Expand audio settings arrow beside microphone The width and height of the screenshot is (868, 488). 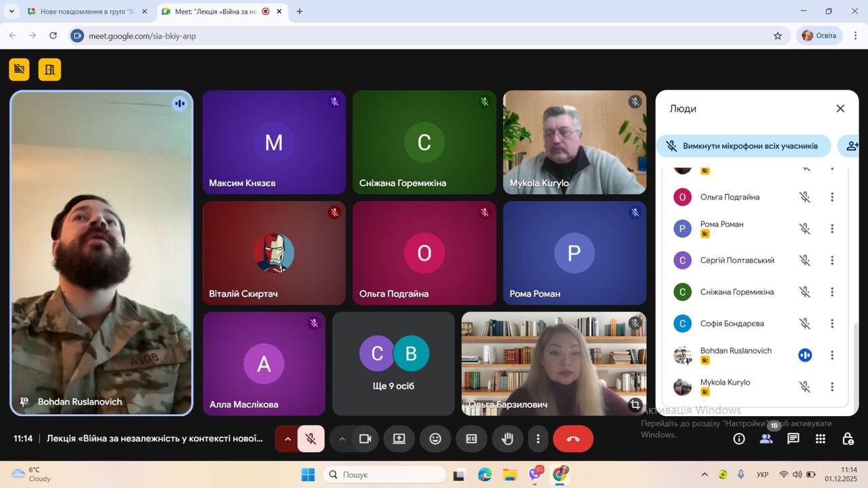tap(288, 439)
